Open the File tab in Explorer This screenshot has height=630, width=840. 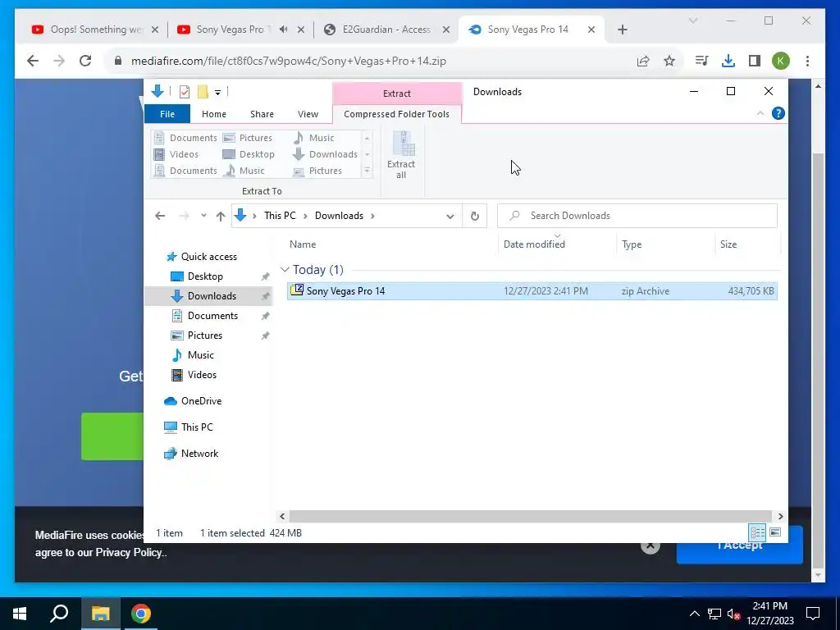click(x=167, y=113)
